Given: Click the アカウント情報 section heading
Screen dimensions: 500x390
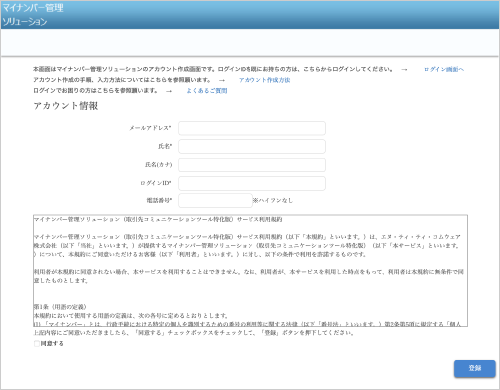Looking at the screenshot, I should 65,106.
